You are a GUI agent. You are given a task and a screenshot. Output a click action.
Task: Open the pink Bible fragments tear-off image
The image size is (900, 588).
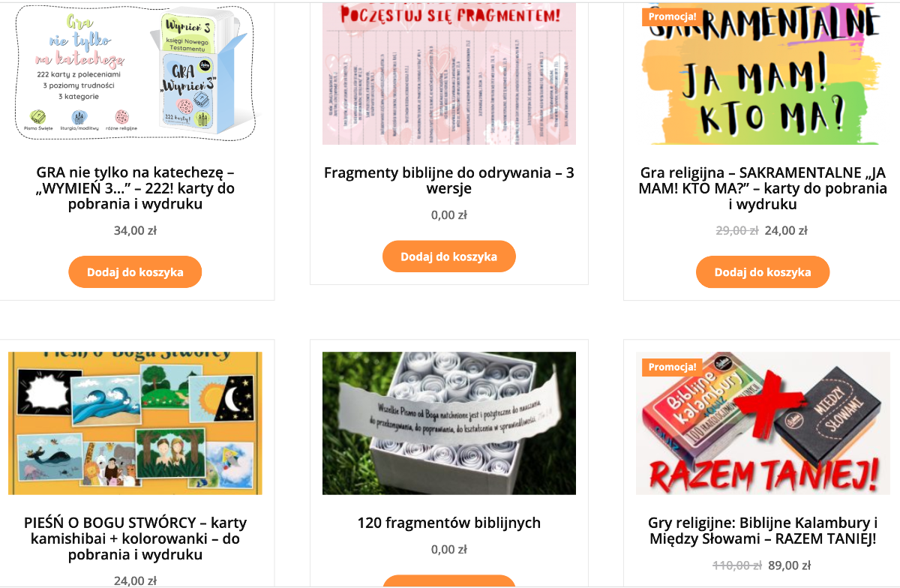[448, 73]
